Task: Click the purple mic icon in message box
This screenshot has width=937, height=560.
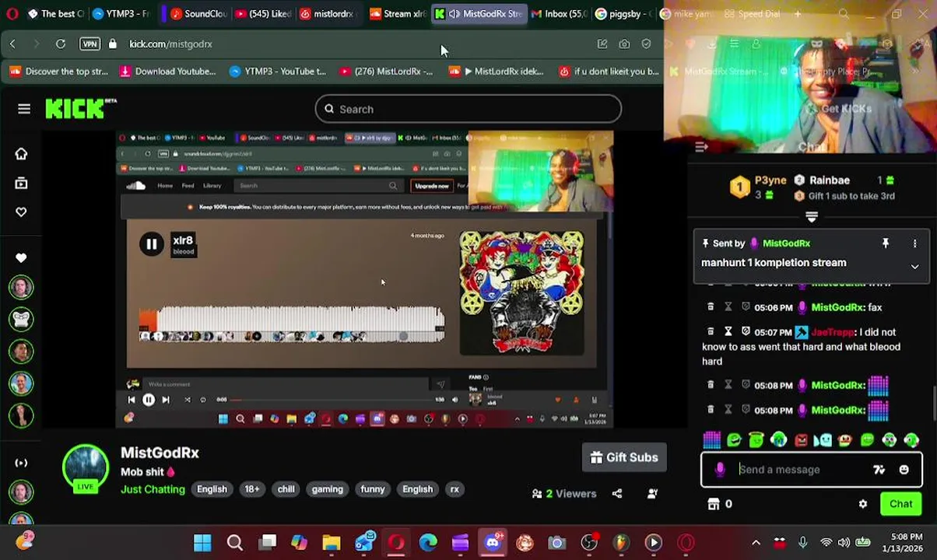Action: (720, 469)
